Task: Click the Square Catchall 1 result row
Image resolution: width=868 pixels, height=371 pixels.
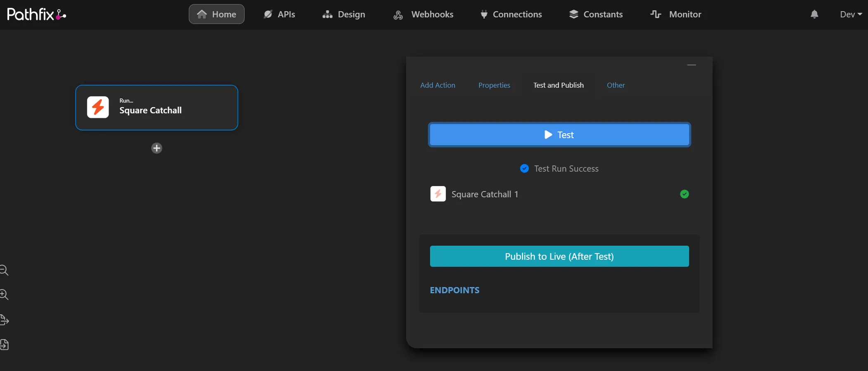Action: (x=559, y=194)
